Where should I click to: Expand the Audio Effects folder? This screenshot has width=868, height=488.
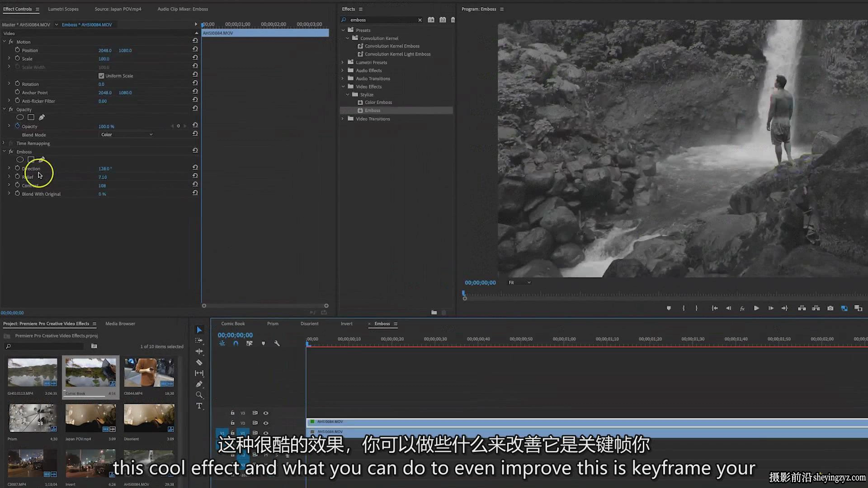pos(343,70)
